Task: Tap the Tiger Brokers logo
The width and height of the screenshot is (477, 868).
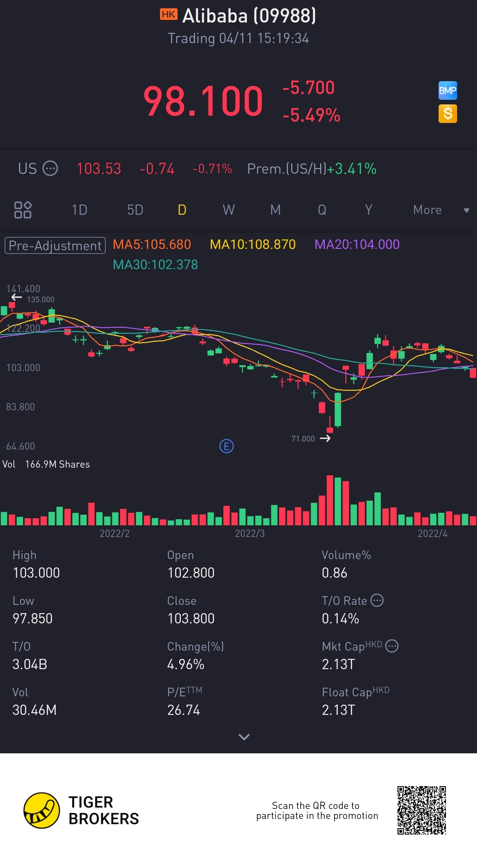Action: (x=81, y=810)
